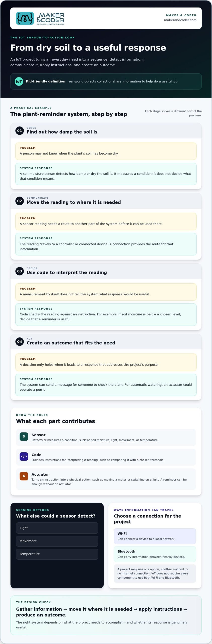Click the System Response about actuator pump
Image resolution: width=212 pixels, height=644 pixels.
106,385
